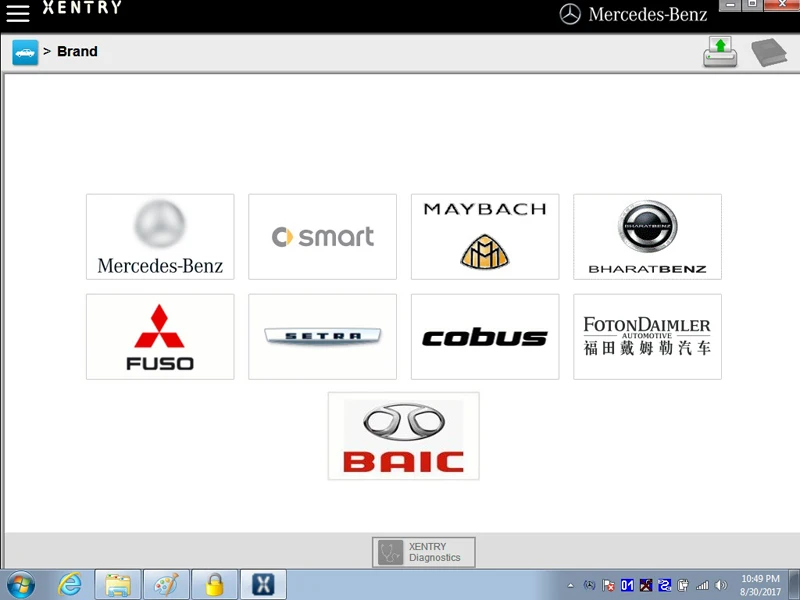Pick the BharatBenz brand tile
800x600 pixels.
click(x=647, y=237)
